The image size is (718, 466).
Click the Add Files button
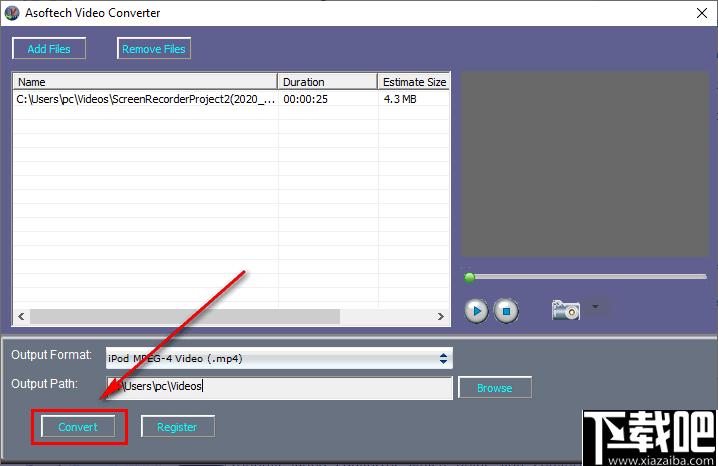tap(49, 49)
